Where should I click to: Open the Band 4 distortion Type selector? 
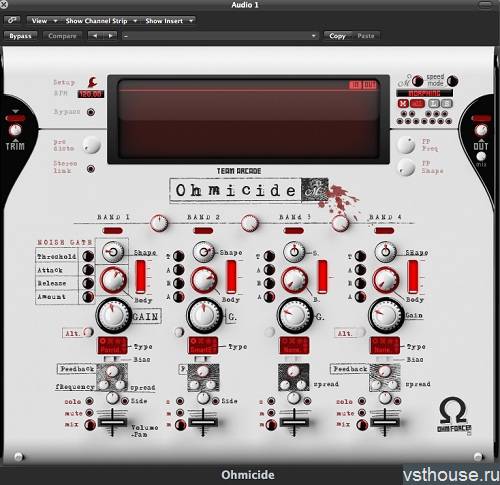click(x=385, y=345)
